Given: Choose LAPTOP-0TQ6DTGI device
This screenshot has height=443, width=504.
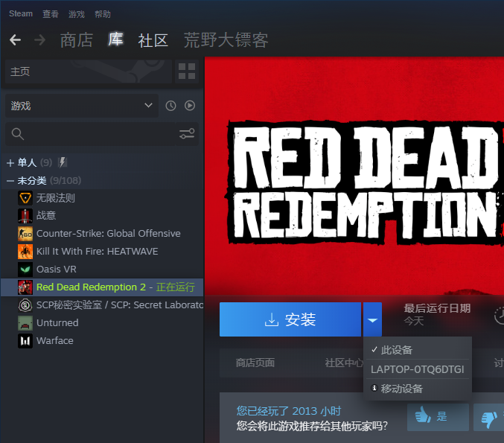Looking at the screenshot, I should coord(418,369).
